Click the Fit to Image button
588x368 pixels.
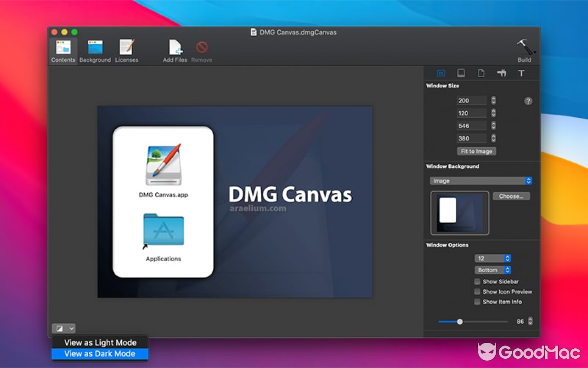[x=476, y=151]
